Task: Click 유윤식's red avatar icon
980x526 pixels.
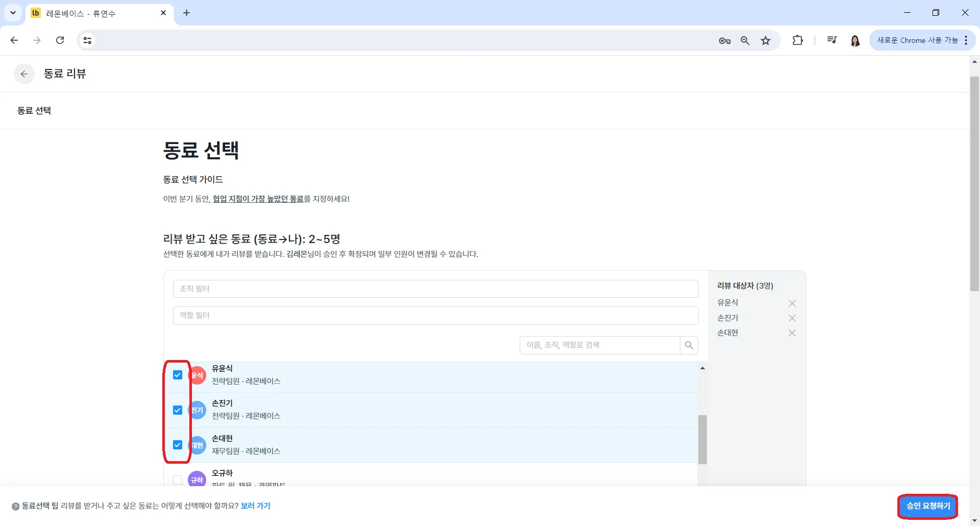Action: [198, 375]
